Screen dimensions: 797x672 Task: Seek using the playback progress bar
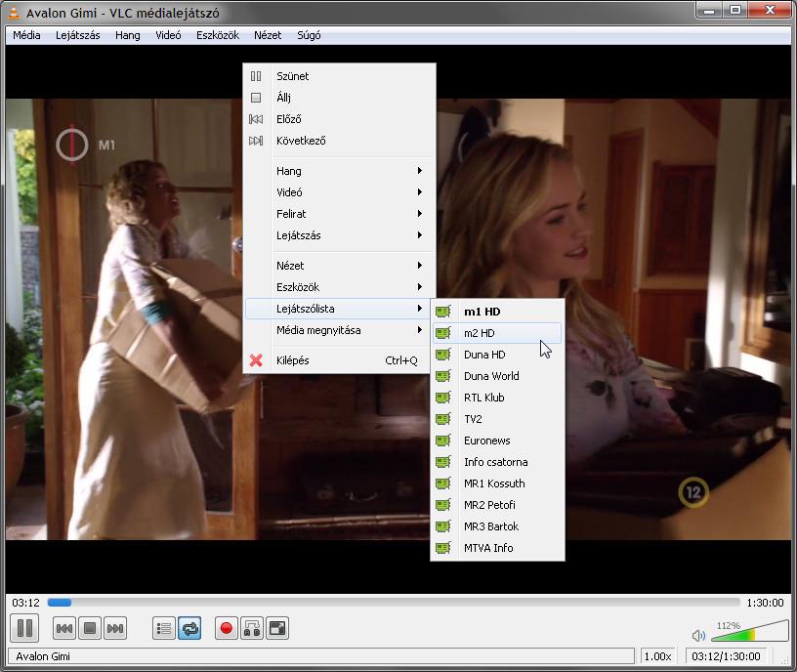[x=394, y=603]
